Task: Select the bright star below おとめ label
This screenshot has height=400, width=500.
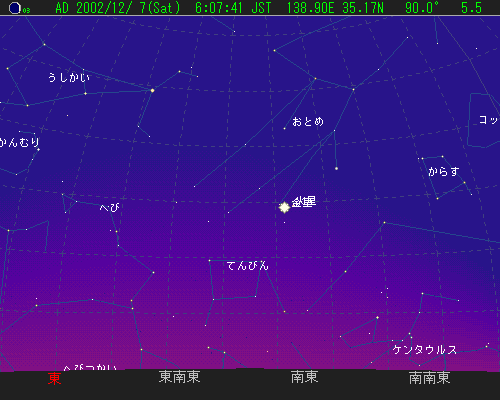Action: click(x=336, y=169)
